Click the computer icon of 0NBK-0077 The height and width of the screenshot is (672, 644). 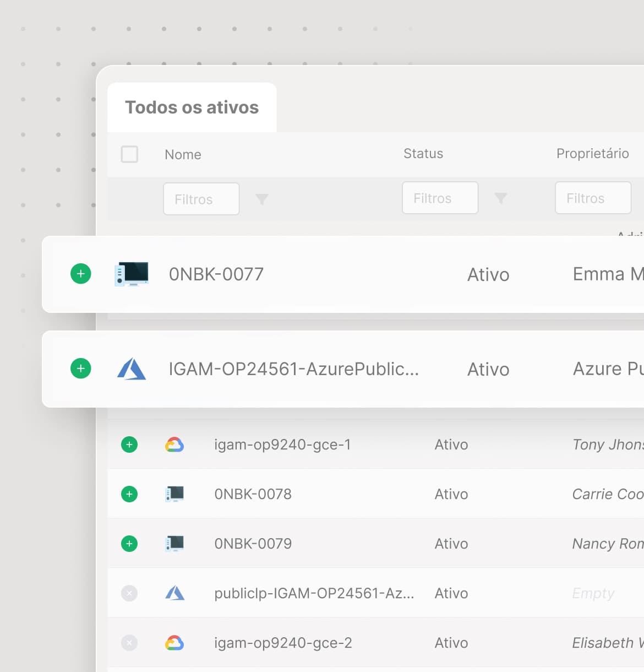(x=132, y=274)
